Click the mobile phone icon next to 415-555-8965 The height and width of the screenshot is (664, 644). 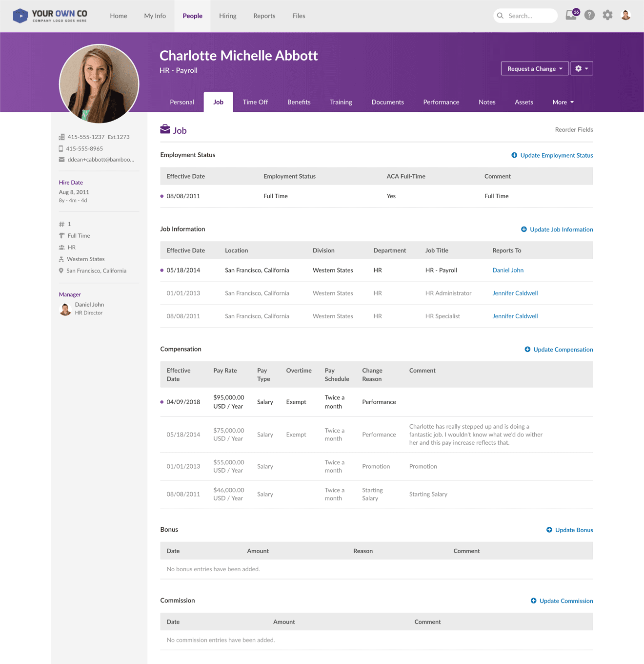coord(60,148)
